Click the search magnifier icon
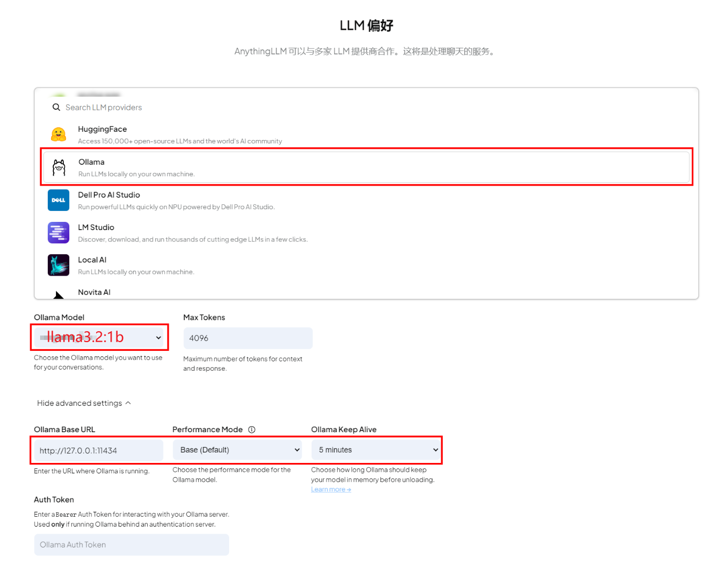Image resolution: width=728 pixels, height=581 pixels. tap(56, 107)
